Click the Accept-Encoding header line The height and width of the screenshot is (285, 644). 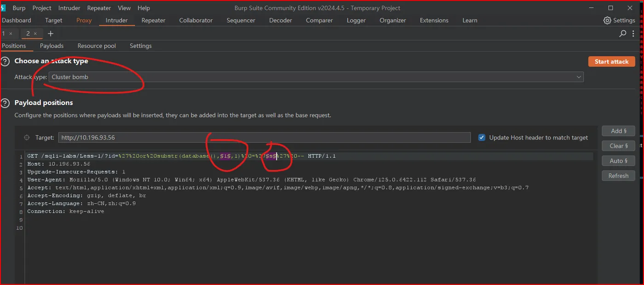pos(86,196)
